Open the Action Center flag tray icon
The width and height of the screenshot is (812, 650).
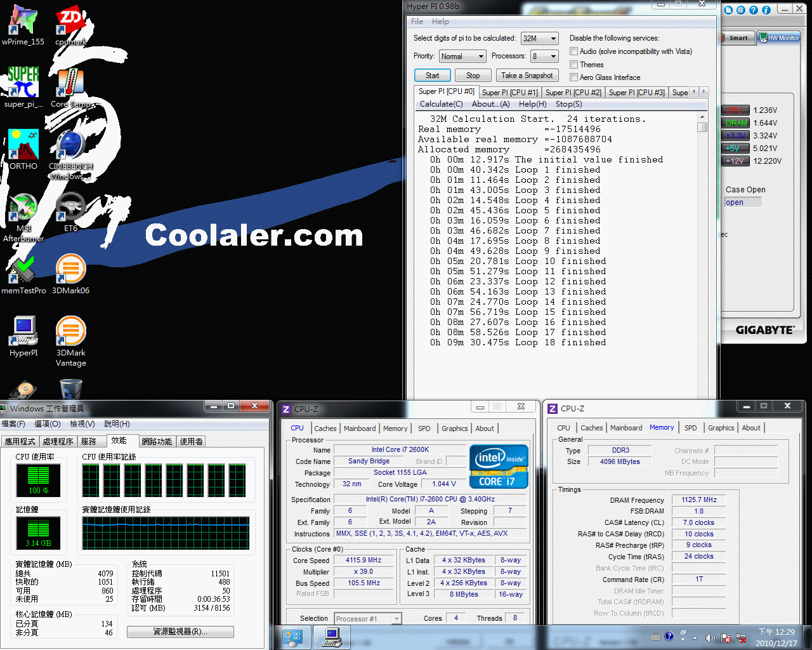[x=725, y=637]
